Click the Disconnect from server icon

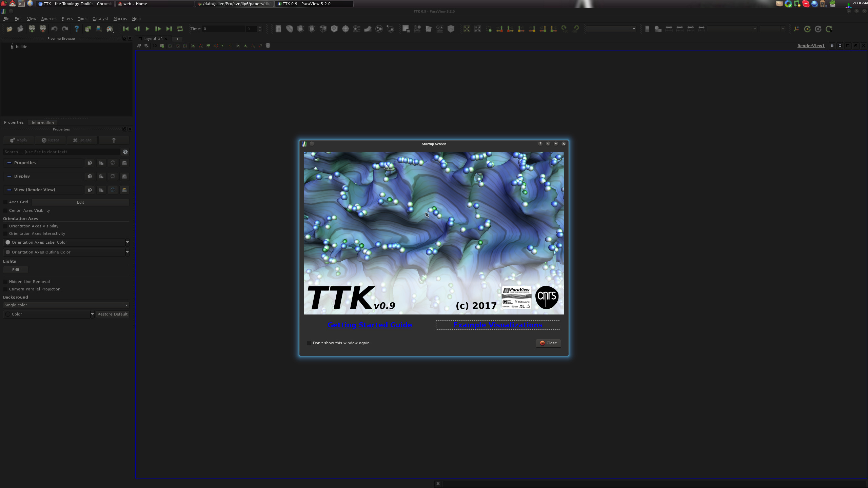tap(43, 29)
